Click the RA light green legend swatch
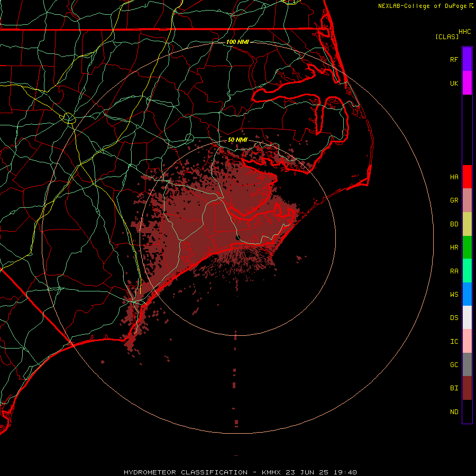Screen dimensions: 476x476 [x=467, y=271]
